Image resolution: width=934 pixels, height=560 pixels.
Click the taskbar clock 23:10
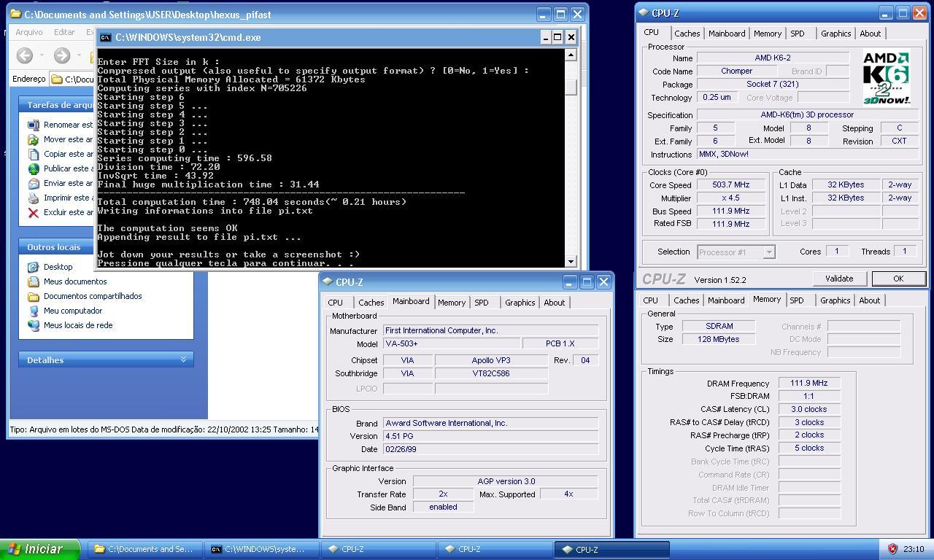914,549
